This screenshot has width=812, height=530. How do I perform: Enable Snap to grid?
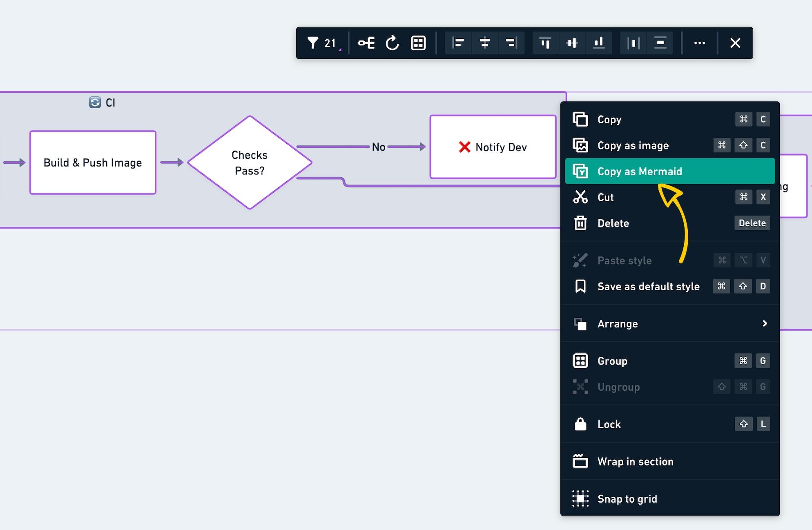tap(627, 499)
